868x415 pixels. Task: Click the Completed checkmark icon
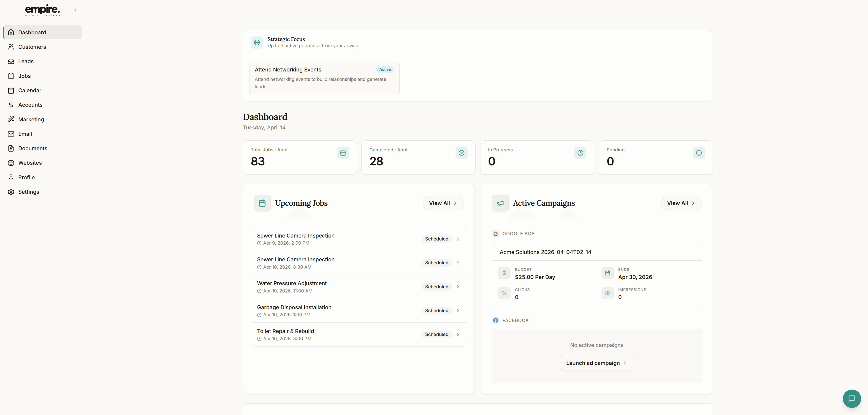coord(462,153)
